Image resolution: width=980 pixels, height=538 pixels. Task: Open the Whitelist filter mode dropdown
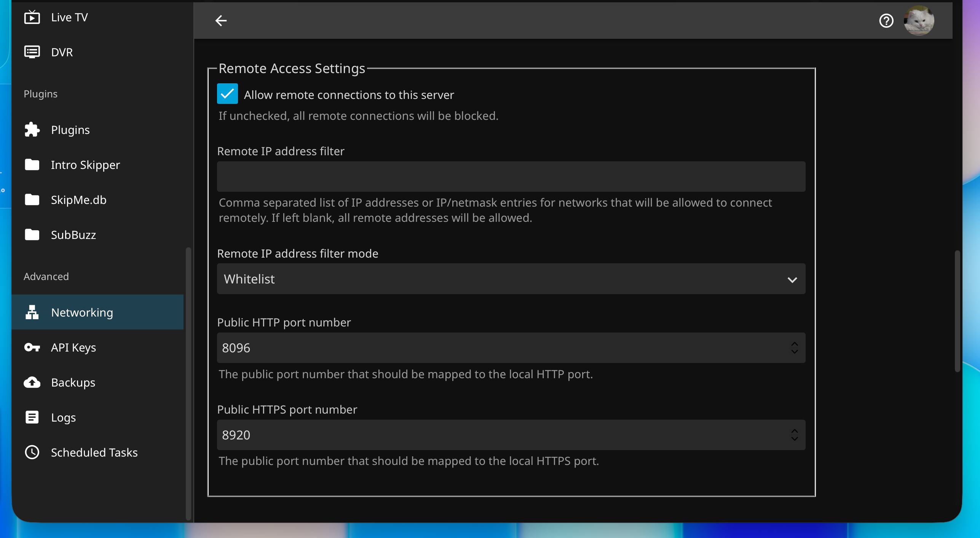(x=511, y=279)
